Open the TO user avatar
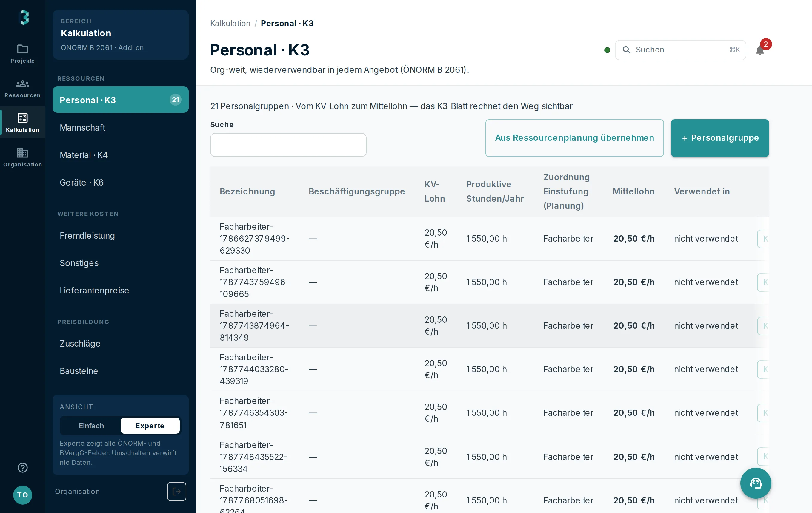The image size is (812, 513). pos(23,495)
